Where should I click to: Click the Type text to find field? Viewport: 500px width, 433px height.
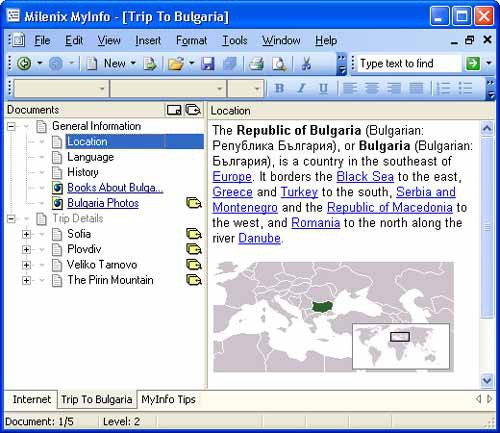(x=409, y=63)
